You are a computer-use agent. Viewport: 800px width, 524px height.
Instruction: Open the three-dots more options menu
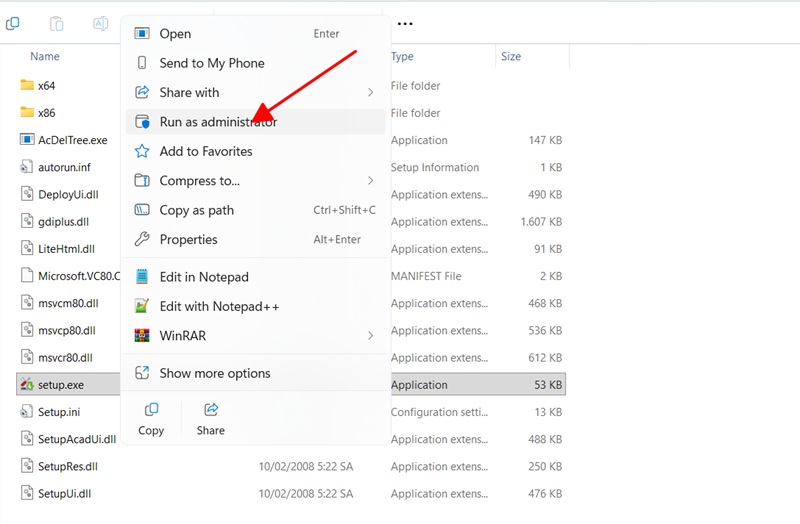[405, 23]
